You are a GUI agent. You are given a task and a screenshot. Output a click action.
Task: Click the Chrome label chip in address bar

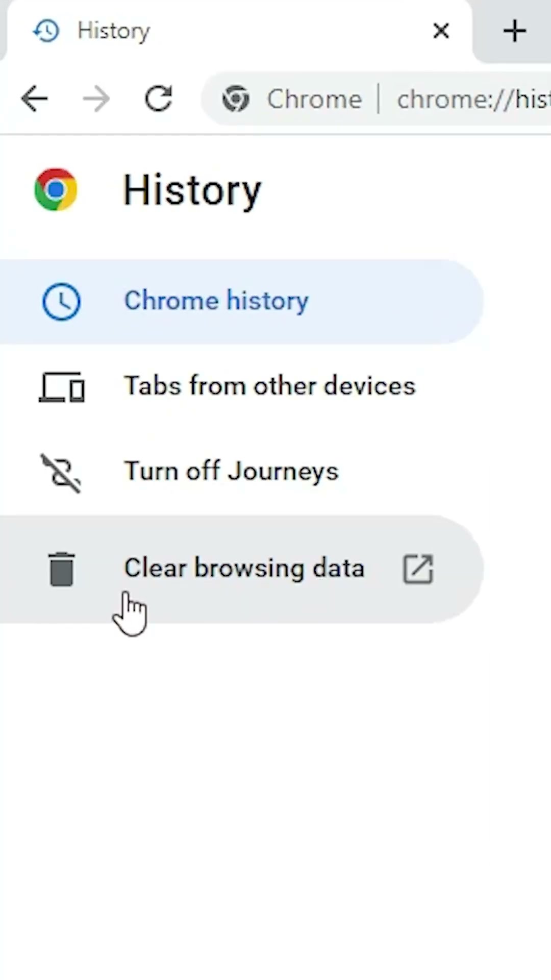(314, 99)
